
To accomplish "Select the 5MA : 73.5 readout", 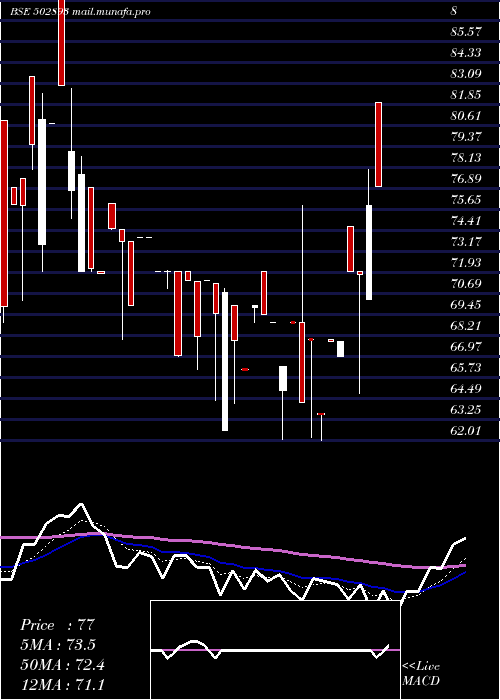I will point(58,645).
